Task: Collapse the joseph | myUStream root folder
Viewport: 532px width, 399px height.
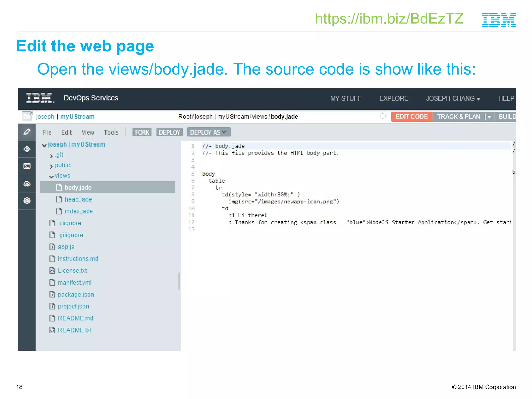Action: coord(44,145)
